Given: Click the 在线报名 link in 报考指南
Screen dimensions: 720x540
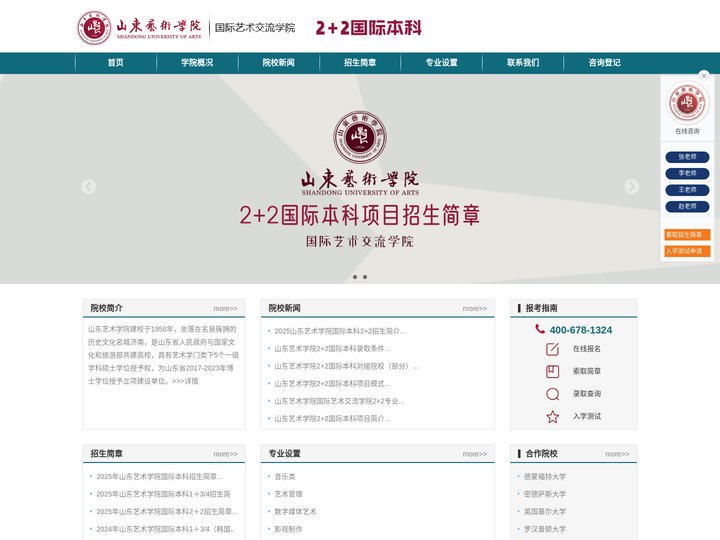Looking at the screenshot, I should point(587,349).
